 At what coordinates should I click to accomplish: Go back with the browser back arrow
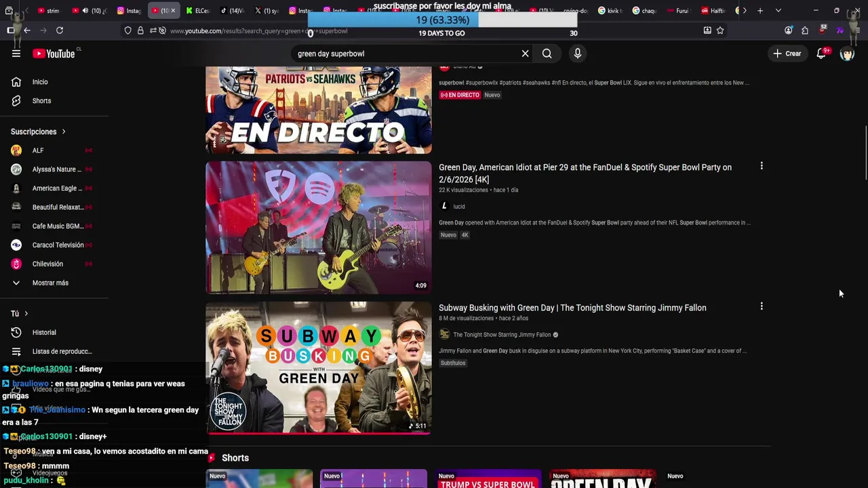click(26, 30)
